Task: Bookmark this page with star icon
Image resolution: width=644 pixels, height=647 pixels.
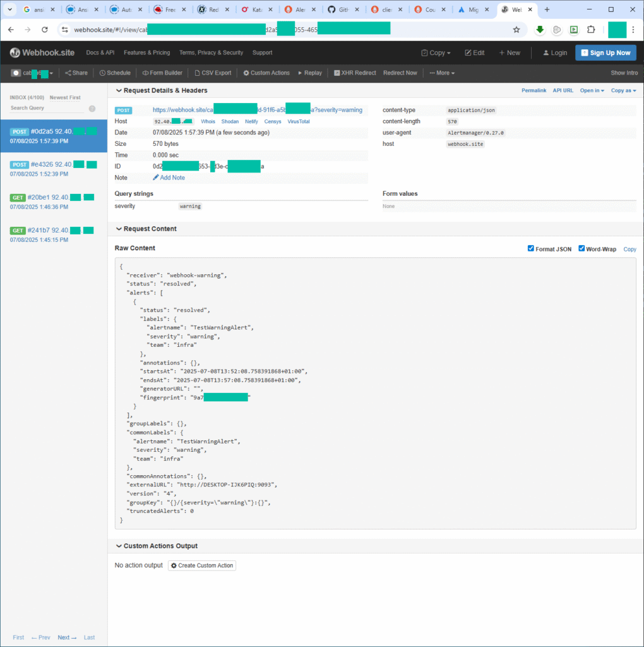Action: [516, 30]
